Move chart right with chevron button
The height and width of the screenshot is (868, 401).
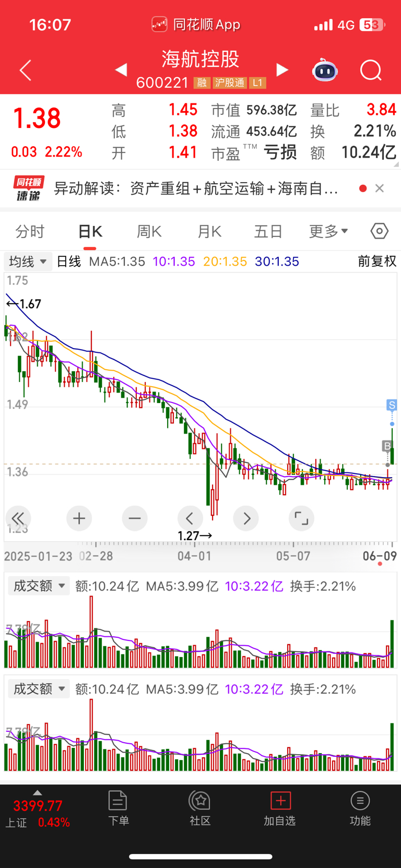pos(246,518)
